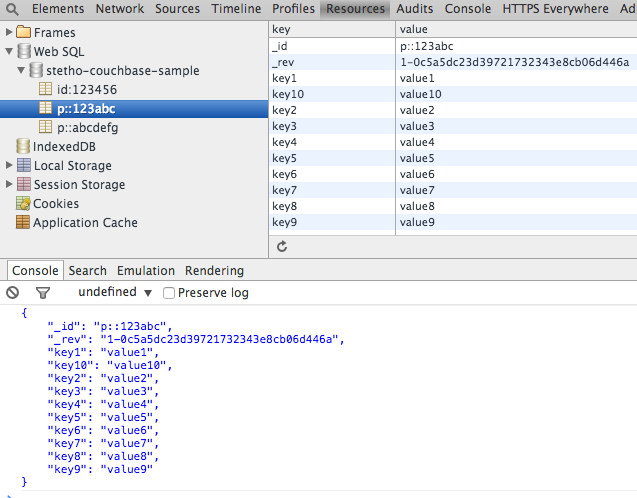Click the stetho-couchbase-sample database icon
Screen dimensions: 637x498
tap(36, 70)
